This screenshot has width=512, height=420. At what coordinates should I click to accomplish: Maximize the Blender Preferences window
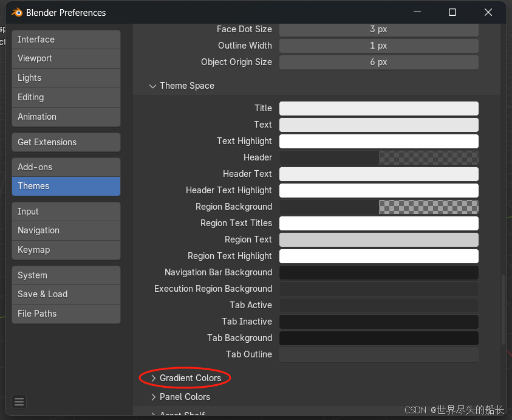pos(452,12)
